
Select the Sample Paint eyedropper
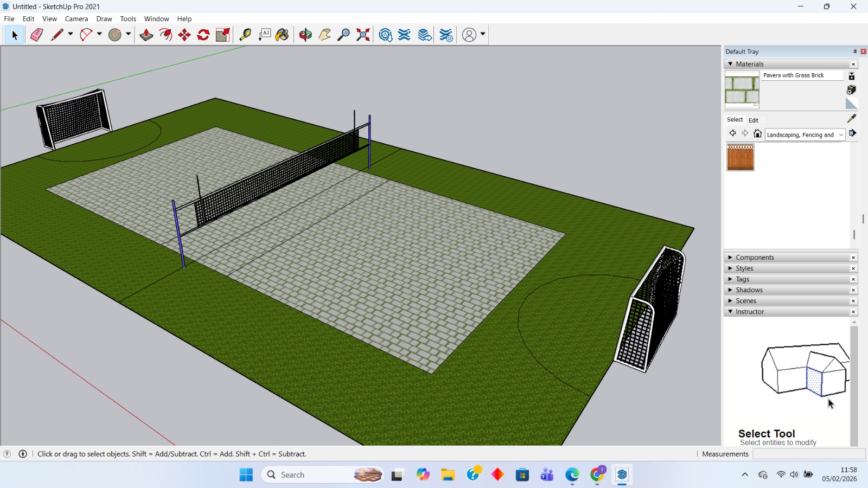point(852,118)
